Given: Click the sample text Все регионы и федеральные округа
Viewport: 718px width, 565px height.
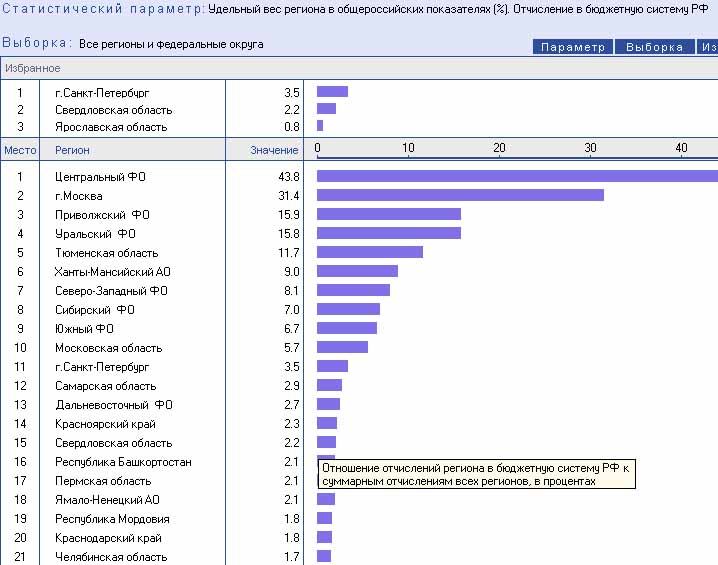Looking at the screenshot, I should tap(171, 44).
